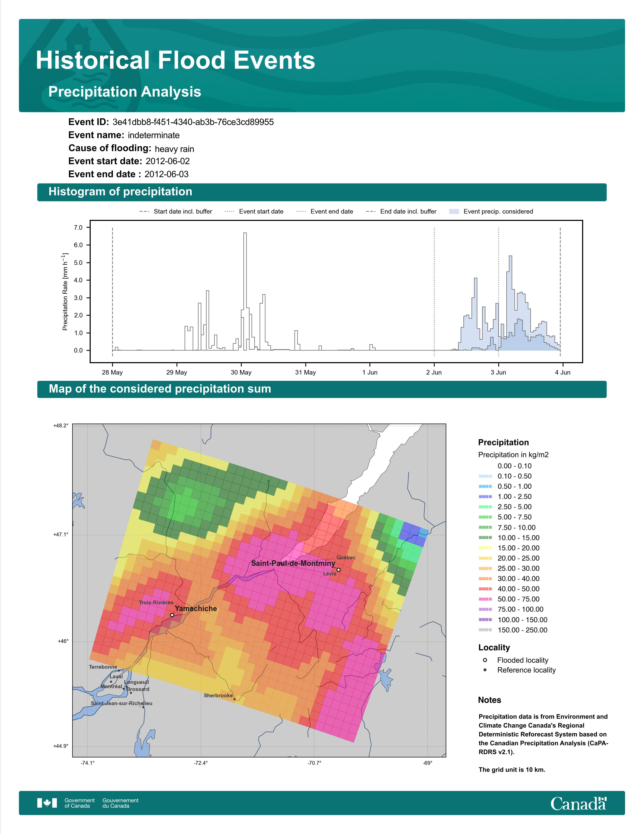Click the Montréal map label
The width and height of the screenshot is (644, 834).
click(x=111, y=686)
